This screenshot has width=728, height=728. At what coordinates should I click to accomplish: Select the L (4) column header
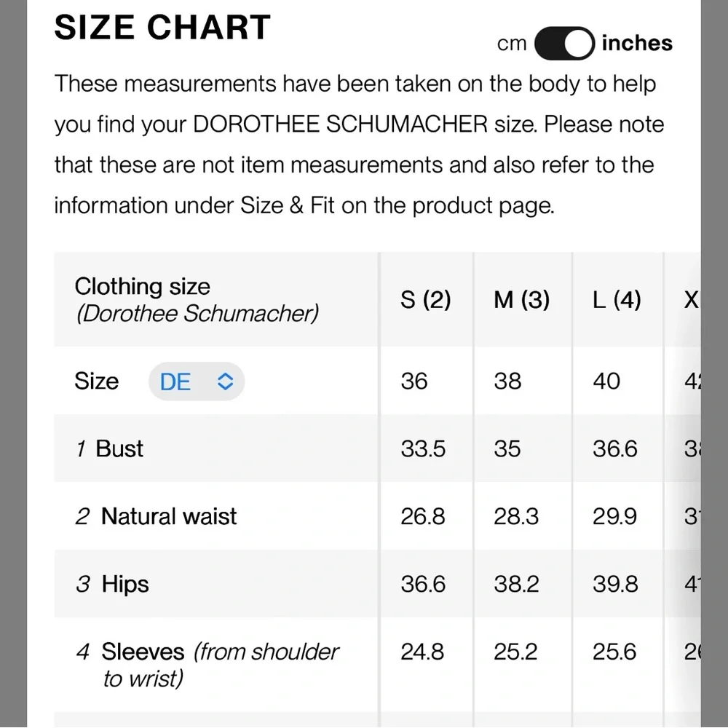617,299
